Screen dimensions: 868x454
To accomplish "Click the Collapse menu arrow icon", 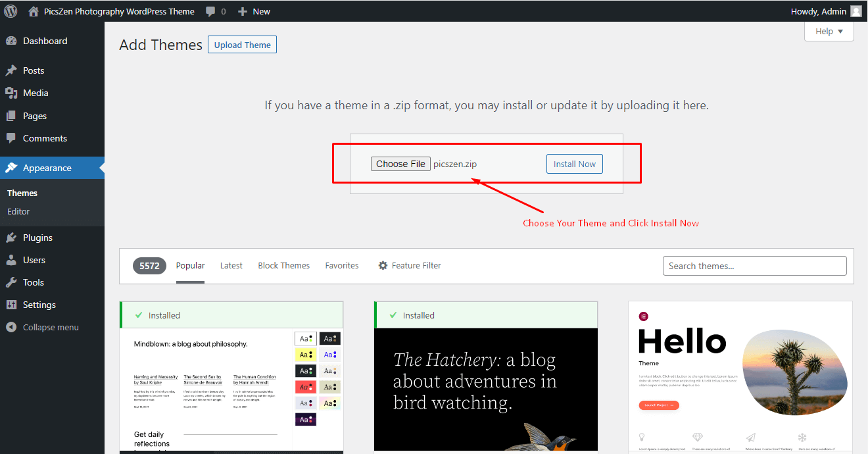I will (x=11, y=327).
